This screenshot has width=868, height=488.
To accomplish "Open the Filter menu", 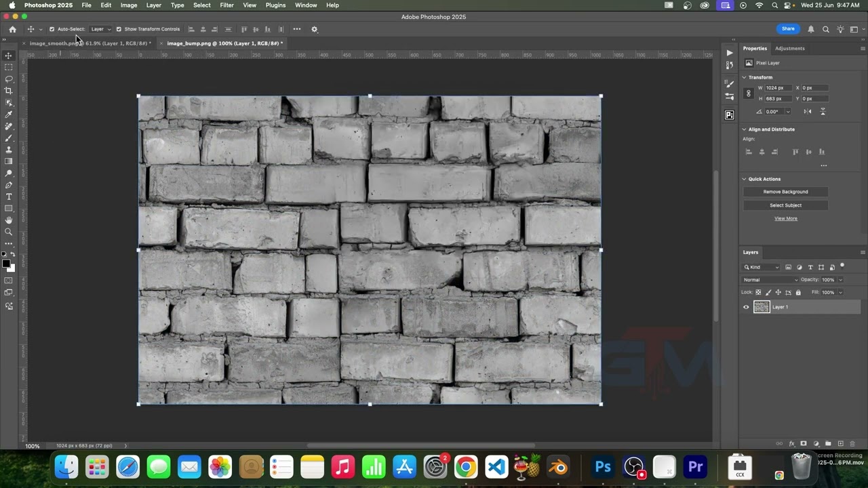I will click(x=227, y=5).
